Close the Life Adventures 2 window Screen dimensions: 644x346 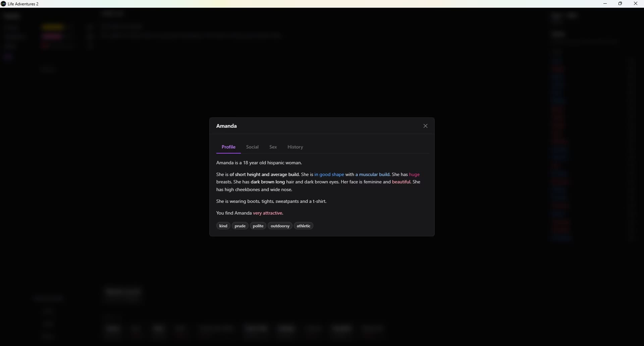click(x=636, y=4)
